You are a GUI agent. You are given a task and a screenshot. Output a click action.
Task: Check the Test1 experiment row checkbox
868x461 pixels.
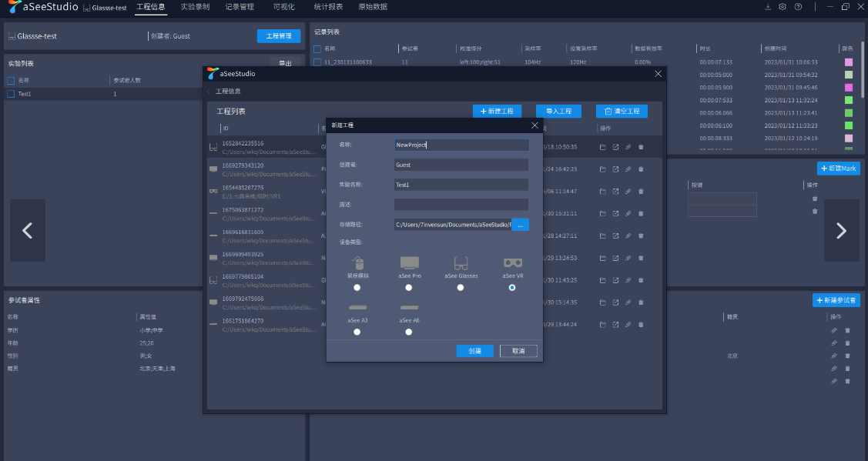[x=11, y=94]
